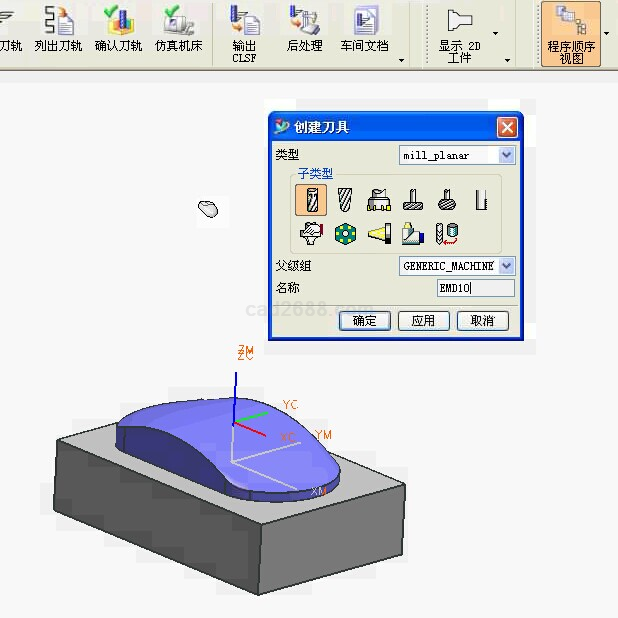The height and width of the screenshot is (618, 618).
Task: Click the 列出刀轨 (List Tool Path) toolbar icon
Action: pyautogui.click(x=58, y=28)
